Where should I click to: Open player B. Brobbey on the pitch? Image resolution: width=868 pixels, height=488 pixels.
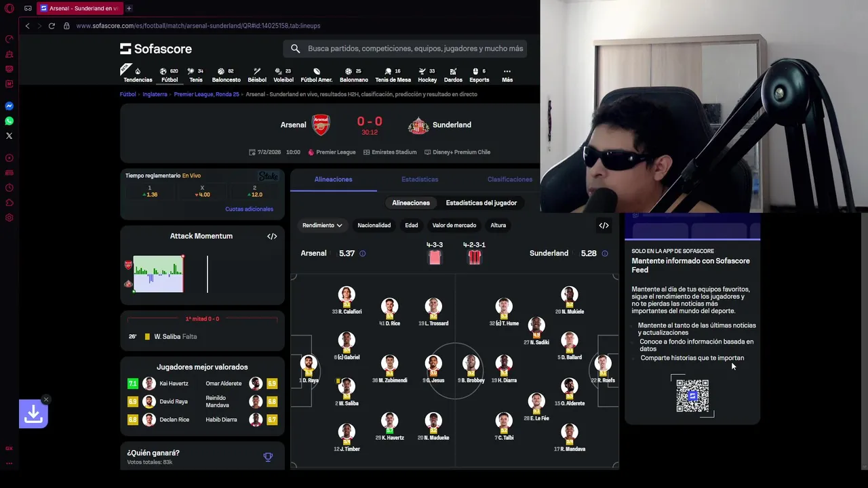pyautogui.click(x=471, y=368)
